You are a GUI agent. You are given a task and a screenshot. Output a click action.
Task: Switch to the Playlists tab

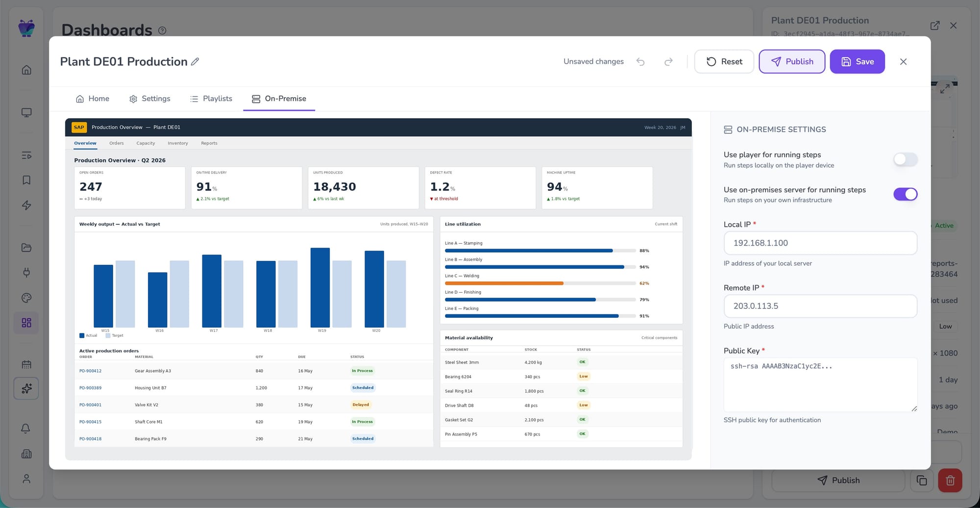211,99
